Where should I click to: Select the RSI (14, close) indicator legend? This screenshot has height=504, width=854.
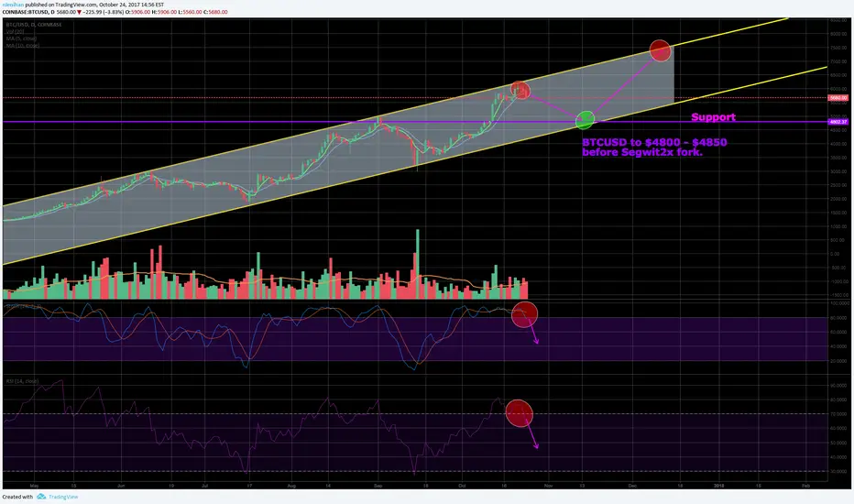coord(22,381)
